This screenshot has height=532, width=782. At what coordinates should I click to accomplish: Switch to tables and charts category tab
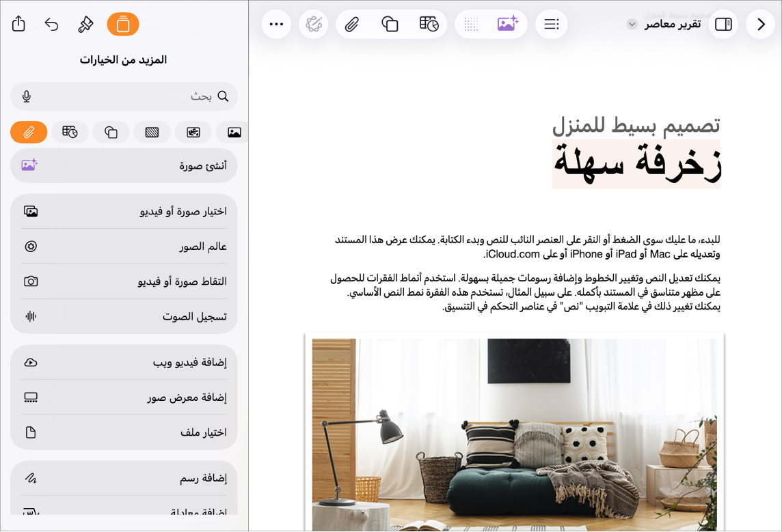[x=70, y=132]
